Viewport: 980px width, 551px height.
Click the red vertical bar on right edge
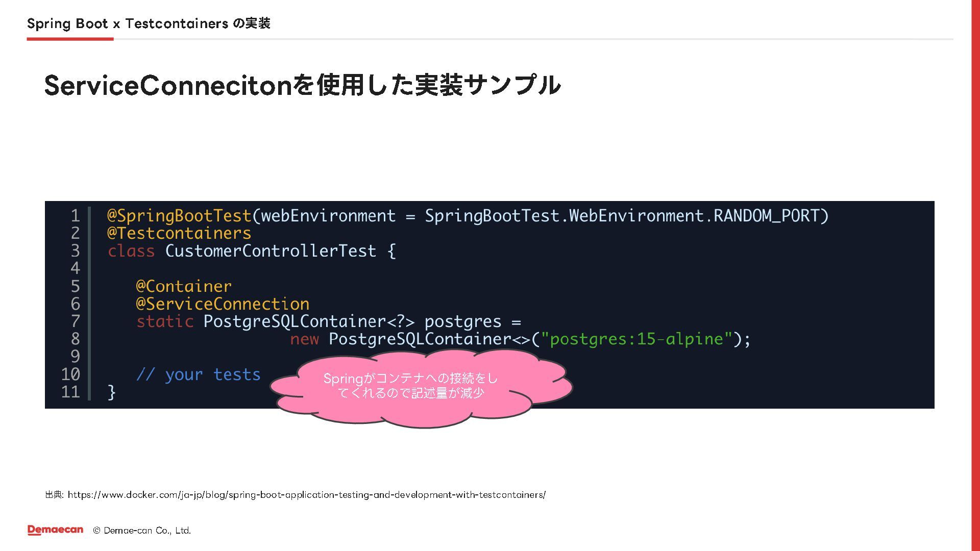tap(975, 275)
